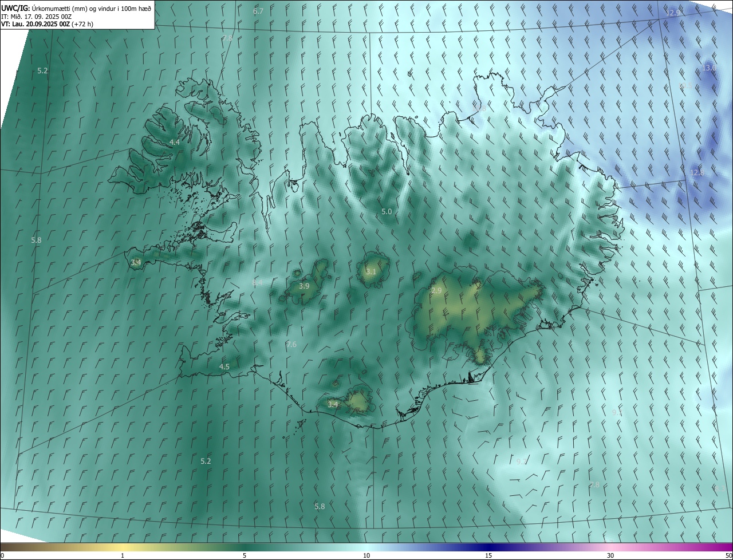Click the 5.2 value in the sea south of Reykjanes
733x560 pixels.
pos(206,461)
